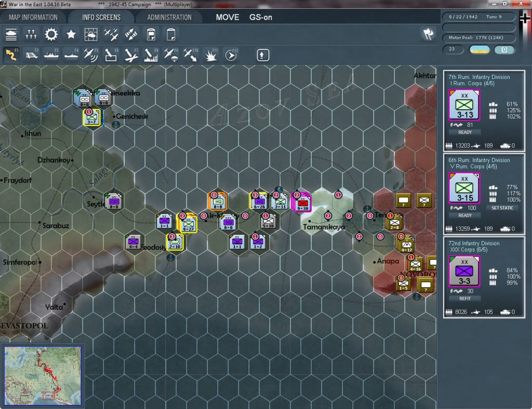The width and height of the screenshot is (532, 409).
Task: Open the victory star icon
Action: [71, 34]
